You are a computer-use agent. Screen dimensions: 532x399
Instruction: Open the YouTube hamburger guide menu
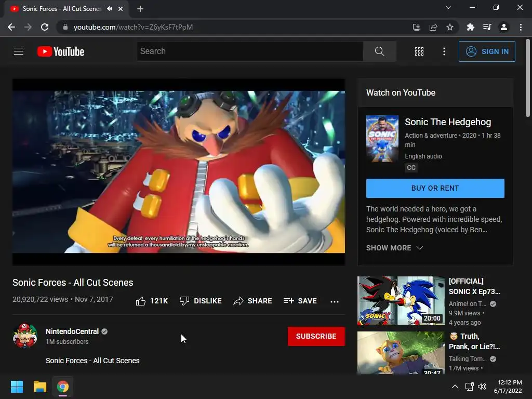(19, 51)
